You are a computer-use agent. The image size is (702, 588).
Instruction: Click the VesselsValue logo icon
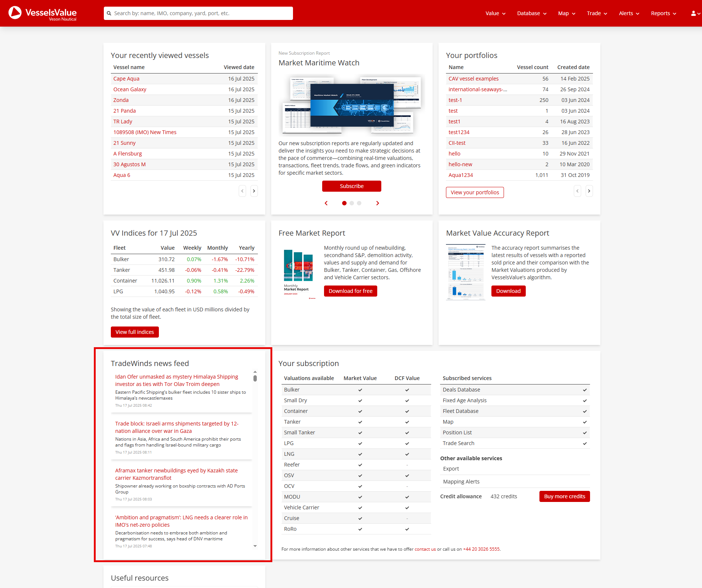click(x=15, y=13)
